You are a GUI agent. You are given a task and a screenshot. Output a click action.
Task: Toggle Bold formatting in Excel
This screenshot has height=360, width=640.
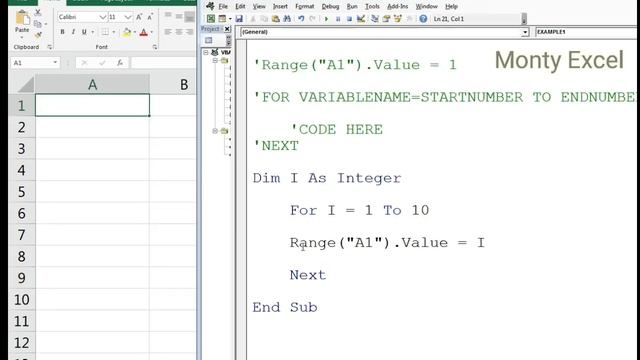click(x=62, y=32)
